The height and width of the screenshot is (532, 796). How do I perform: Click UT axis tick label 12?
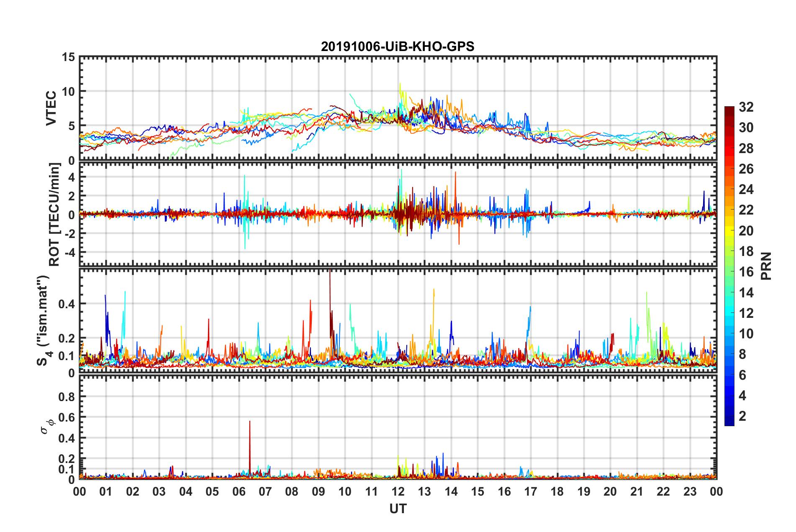coord(398,491)
